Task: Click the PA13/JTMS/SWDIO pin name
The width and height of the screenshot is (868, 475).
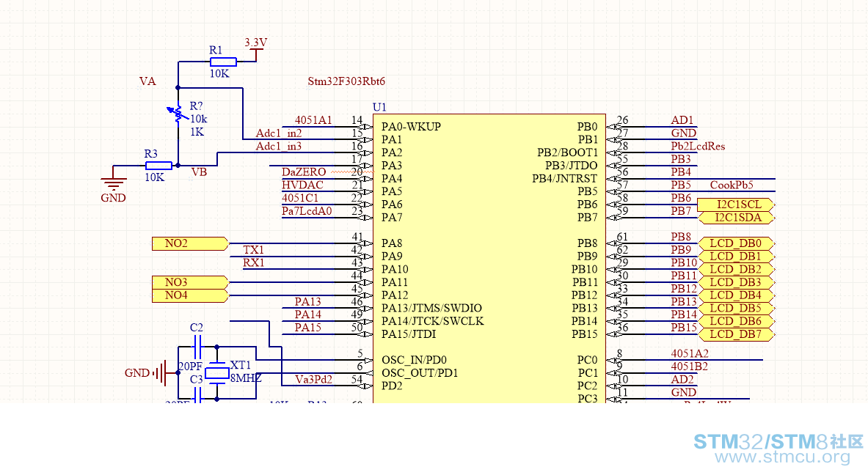Action: [x=431, y=308]
